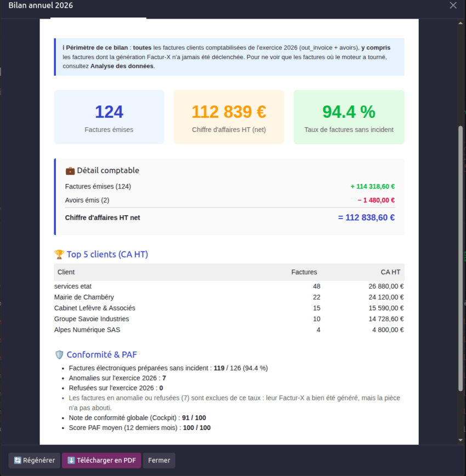Viewport: 466px width, 476px height.
Task: Click the 15 590,00 € amount
Action: click(386, 308)
